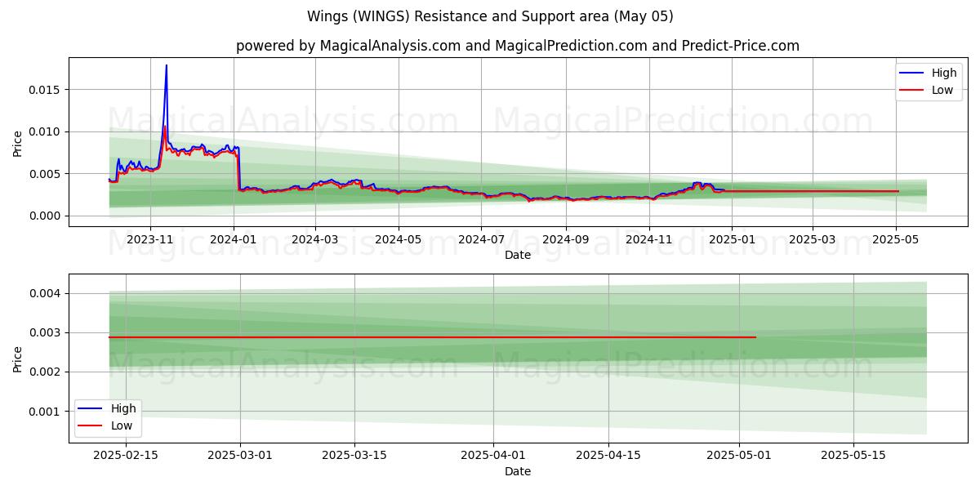Click the 2023-11 date tick label
Screen dimensions: 980x490
coord(149,239)
